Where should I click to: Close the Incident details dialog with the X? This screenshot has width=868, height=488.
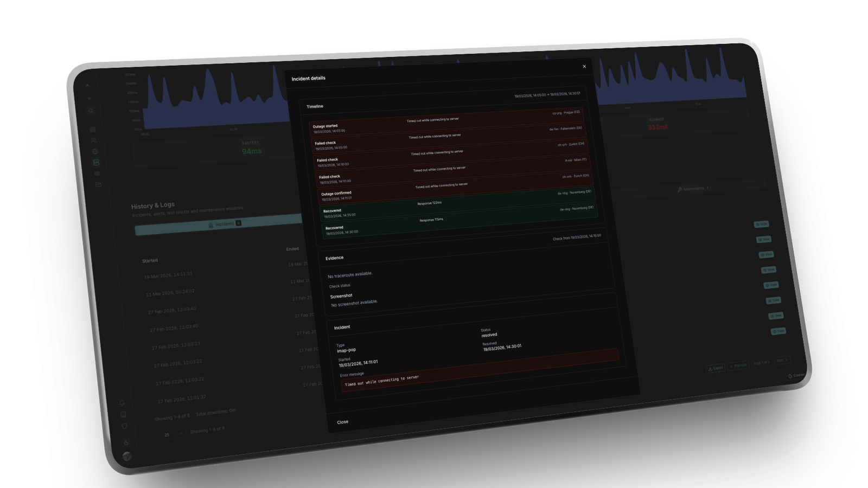click(584, 66)
